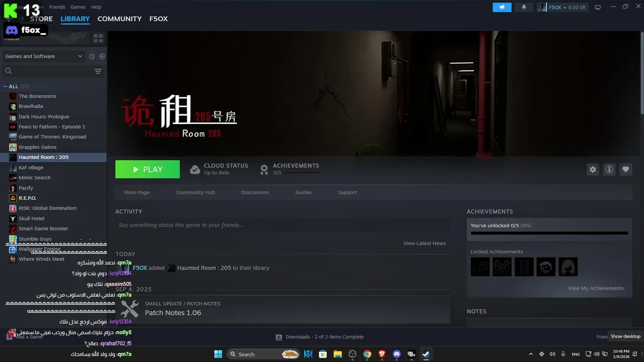Open Community Hub tab
The width and height of the screenshot is (644, 362).
(x=195, y=193)
